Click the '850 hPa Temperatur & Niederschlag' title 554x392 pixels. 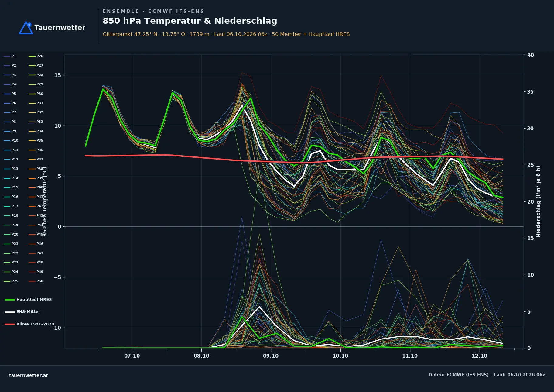(x=190, y=21)
